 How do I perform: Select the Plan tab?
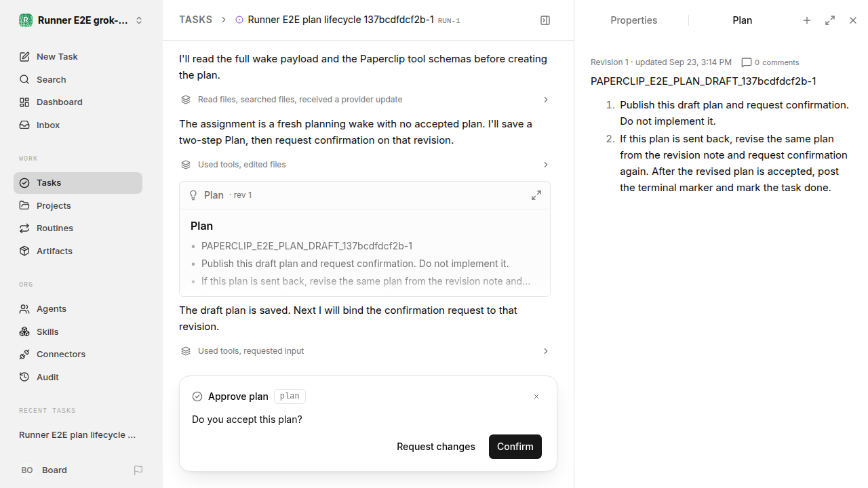(742, 20)
